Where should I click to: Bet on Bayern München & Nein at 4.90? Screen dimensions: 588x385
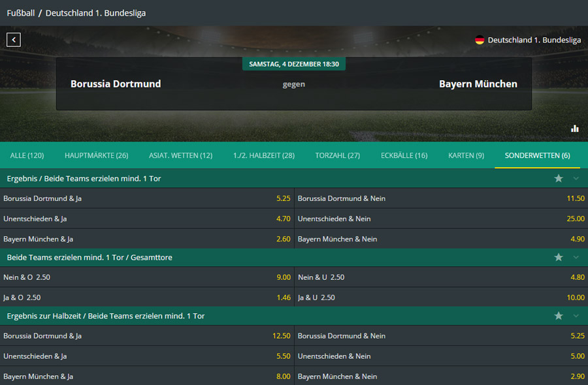(x=442, y=239)
